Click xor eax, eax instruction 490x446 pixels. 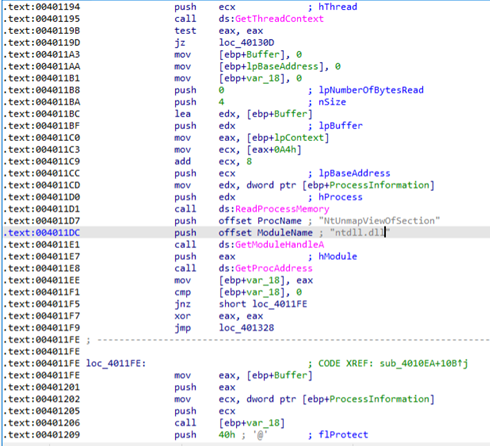[x=219, y=316]
